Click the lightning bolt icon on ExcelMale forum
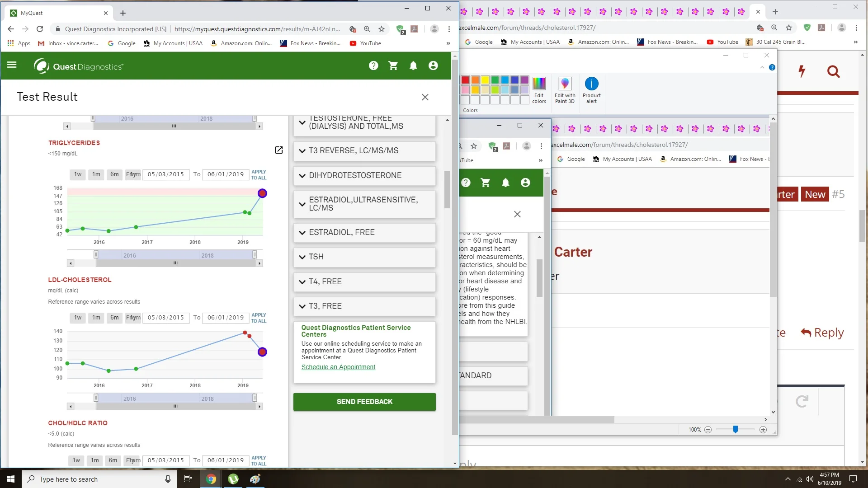The image size is (868, 488). [x=802, y=71]
